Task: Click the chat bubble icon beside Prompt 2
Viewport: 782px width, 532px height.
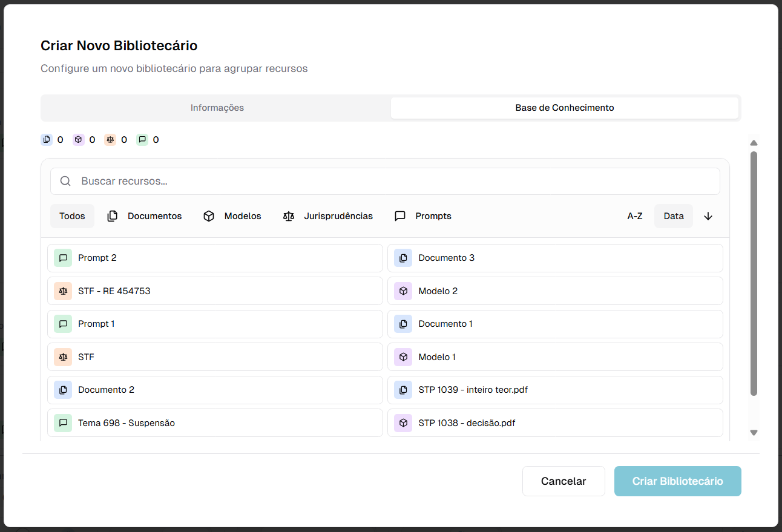Action: 63,258
